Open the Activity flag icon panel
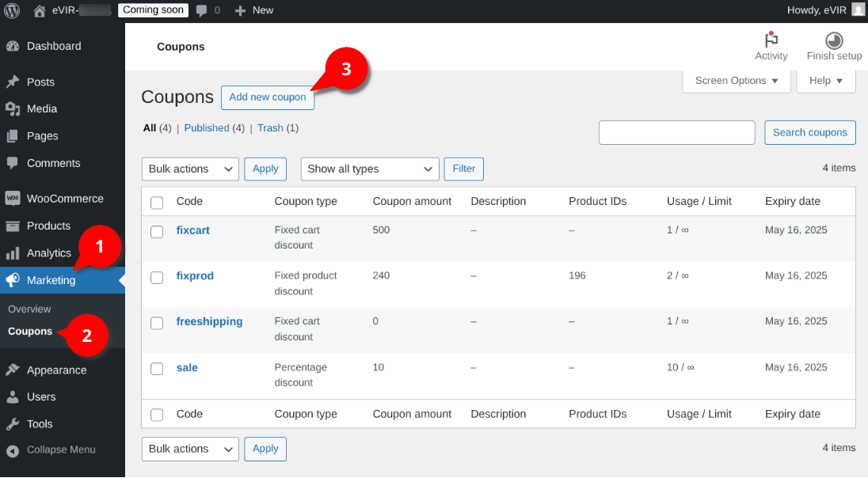The width and height of the screenshot is (868, 478). coord(771,40)
